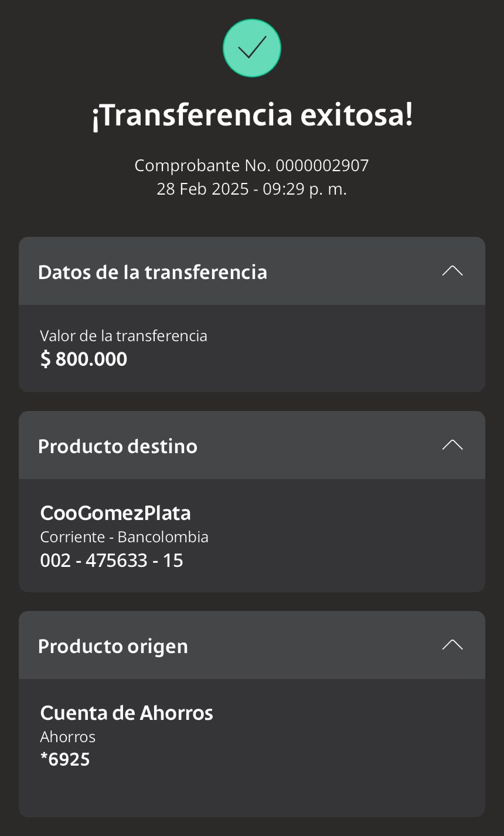
Task: Click the ¡Transferencia exitosa! heading
Action: [252, 115]
